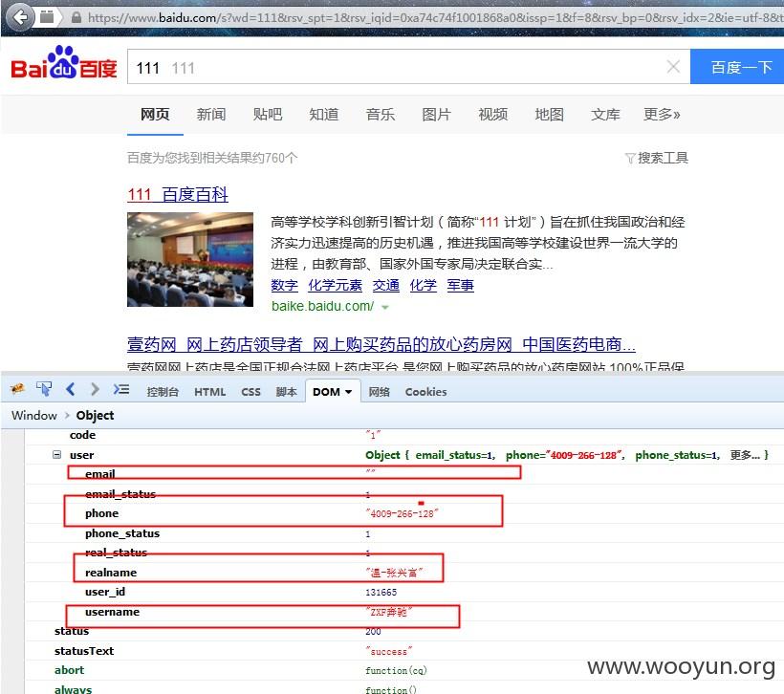
Task: Open the Firebug command line icon
Action: coord(121,389)
